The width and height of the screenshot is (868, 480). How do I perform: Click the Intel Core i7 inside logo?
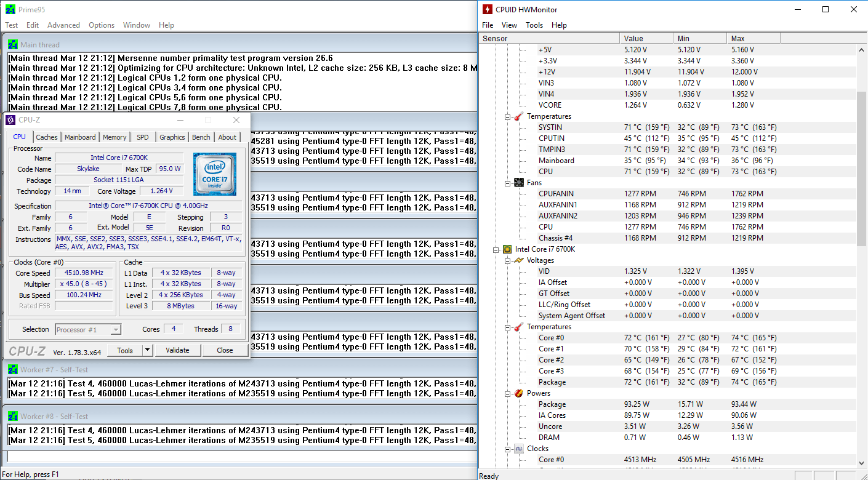point(215,174)
